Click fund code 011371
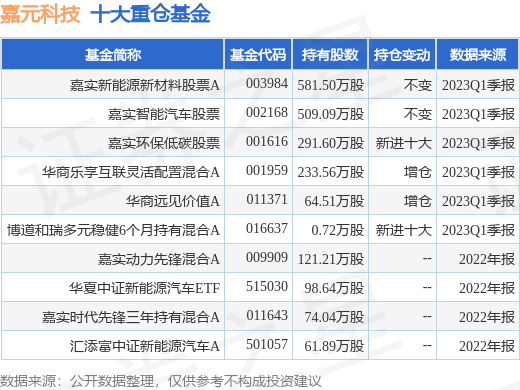This screenshot has width=520, height=390. point(267,199)
